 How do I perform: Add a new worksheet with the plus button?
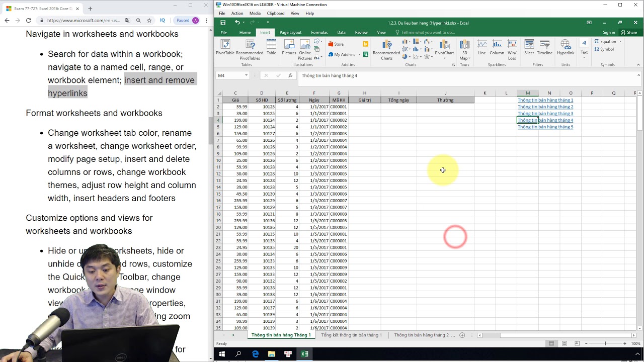462,335
